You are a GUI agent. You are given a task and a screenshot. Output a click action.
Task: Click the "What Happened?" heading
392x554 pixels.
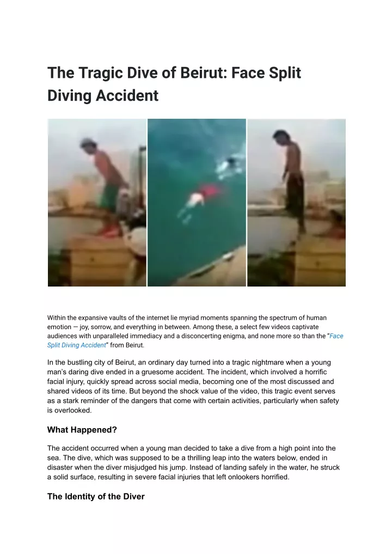click(x=82, y=430)
